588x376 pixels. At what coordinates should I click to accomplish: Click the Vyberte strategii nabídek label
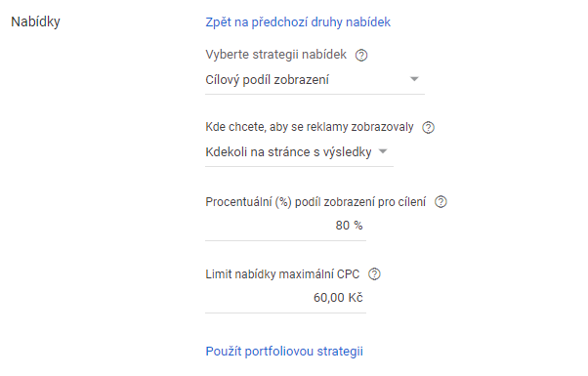pos(276,55)
